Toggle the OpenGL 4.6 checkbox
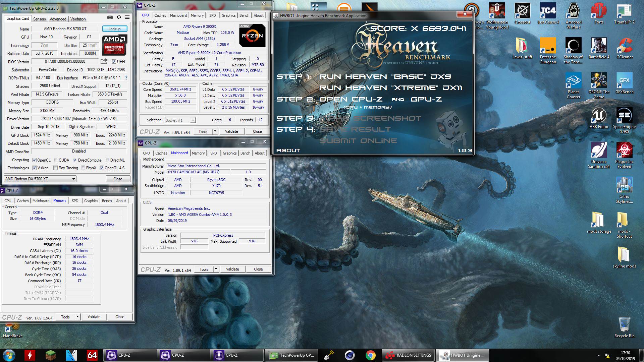The height and width of the screenshot is (362, 644). click(102, 168)
